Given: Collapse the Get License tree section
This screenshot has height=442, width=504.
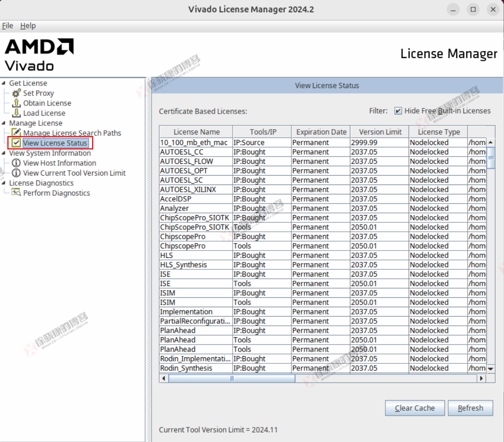Looking at the screenshot, I should click(4, 83).
